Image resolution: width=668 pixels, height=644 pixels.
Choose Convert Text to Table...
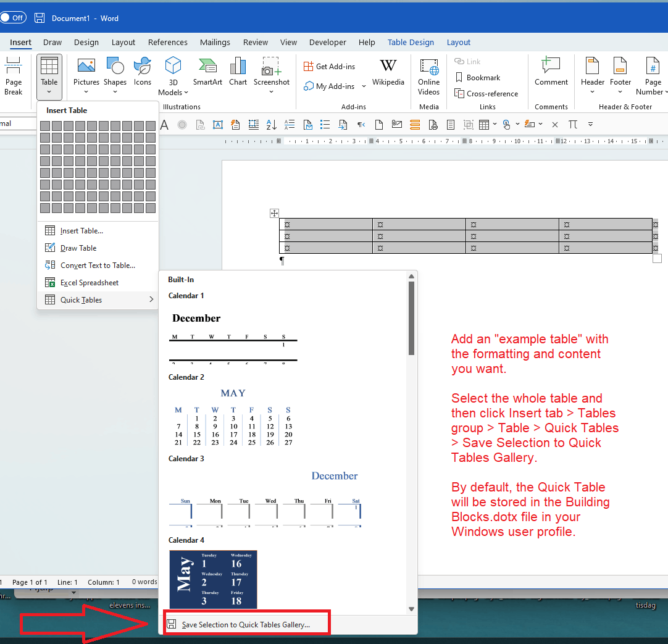pos(98,265)
